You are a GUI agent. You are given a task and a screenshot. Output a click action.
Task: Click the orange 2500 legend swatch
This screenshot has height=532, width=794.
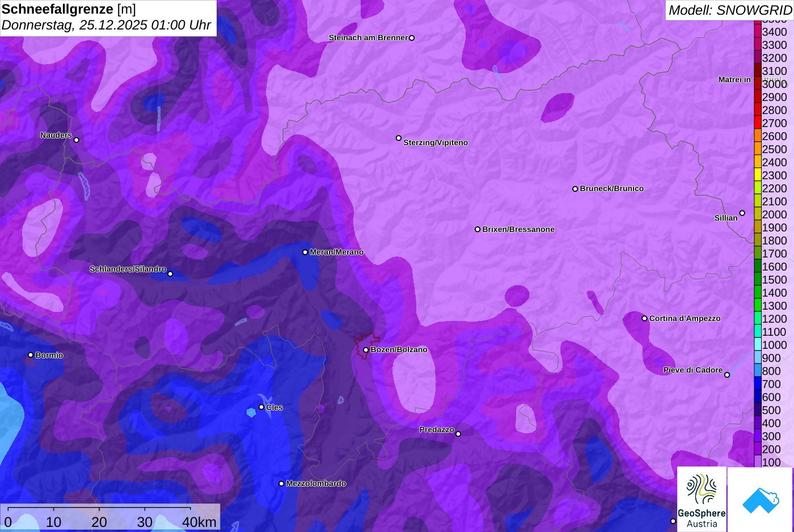coord(757,149)
